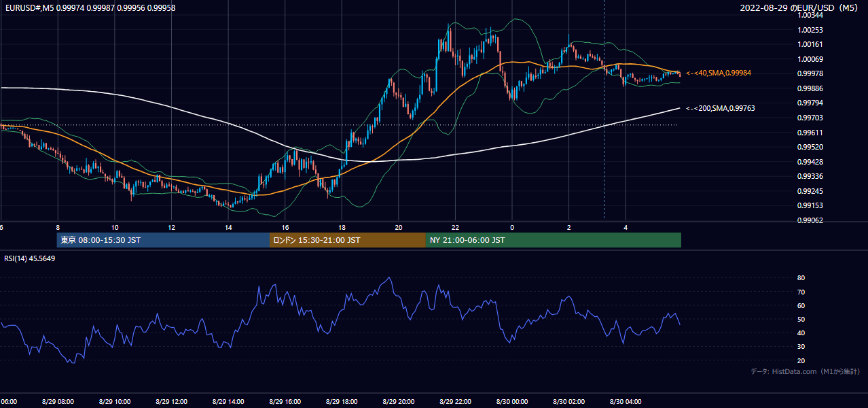Click the RSI scale value 50

click(801, 319)
